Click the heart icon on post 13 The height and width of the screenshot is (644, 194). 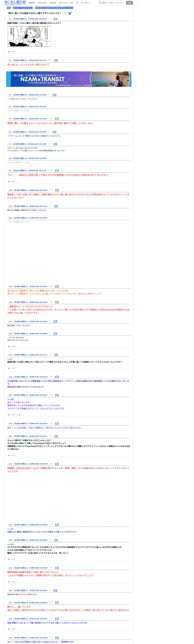pos(50,286)
